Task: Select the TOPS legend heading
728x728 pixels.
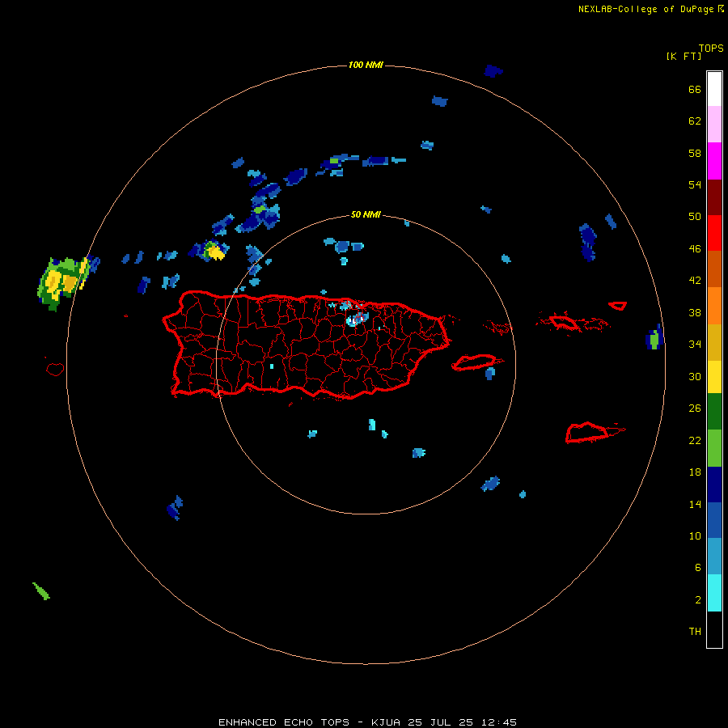Action: [x=711, y=49]
